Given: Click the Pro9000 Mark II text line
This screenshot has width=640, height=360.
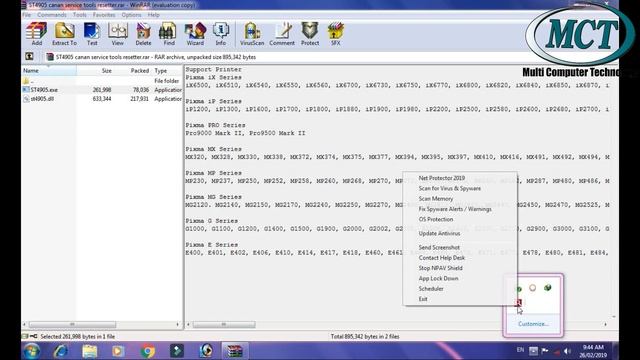Looking at the screenshot, I should coord(245,133).
